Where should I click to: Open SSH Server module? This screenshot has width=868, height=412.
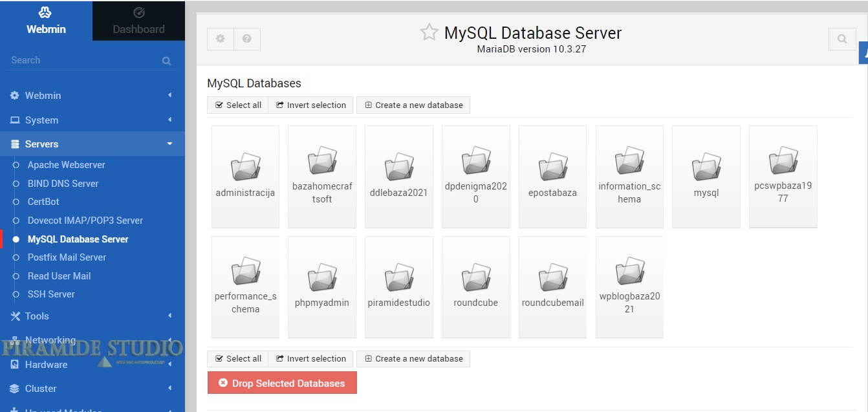tap(51, 294)
